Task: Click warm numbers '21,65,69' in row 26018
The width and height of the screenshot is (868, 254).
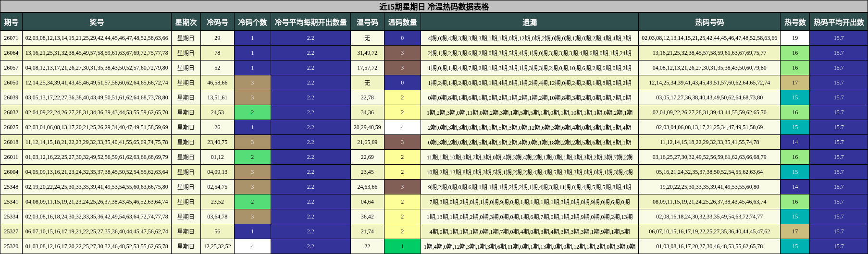Action: coord(367,142)
